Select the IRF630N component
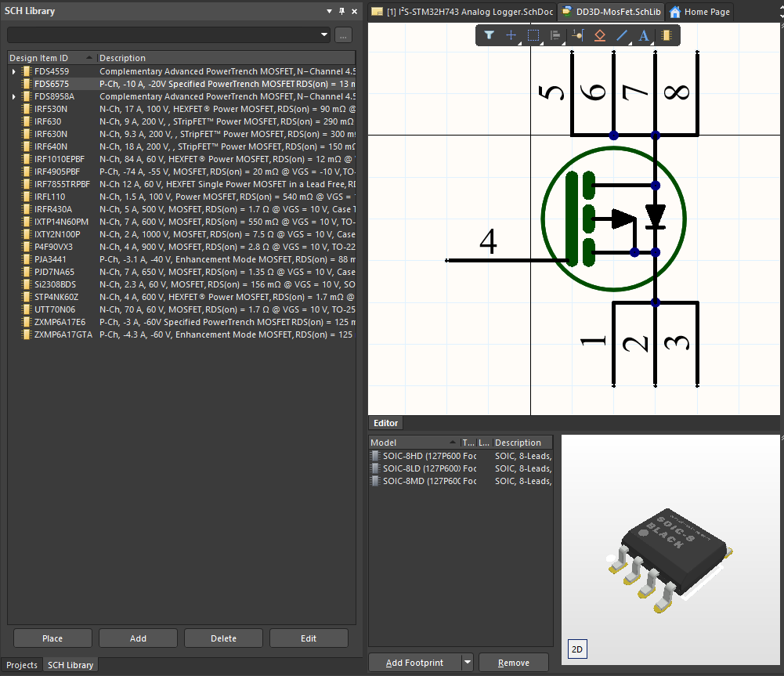 [x=182, y=134]
